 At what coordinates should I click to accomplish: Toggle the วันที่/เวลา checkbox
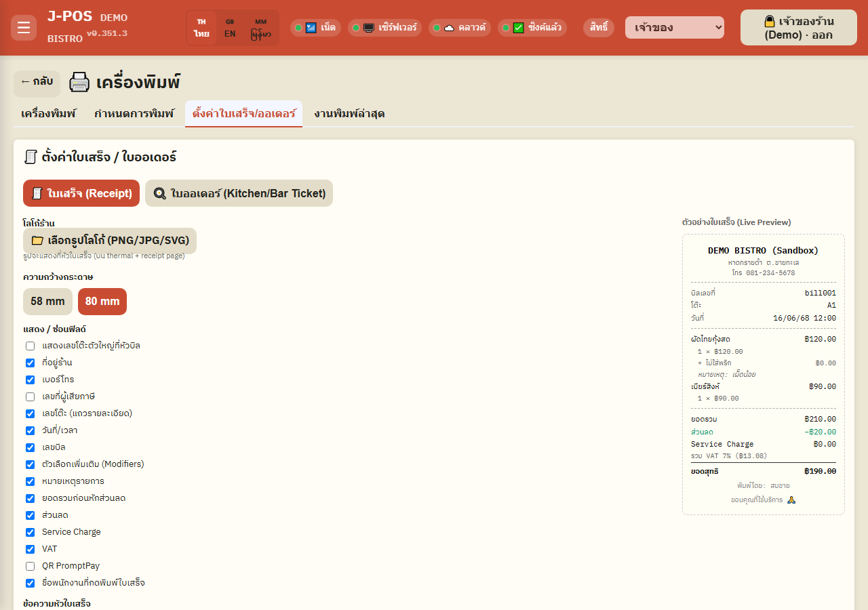(30, 430)
